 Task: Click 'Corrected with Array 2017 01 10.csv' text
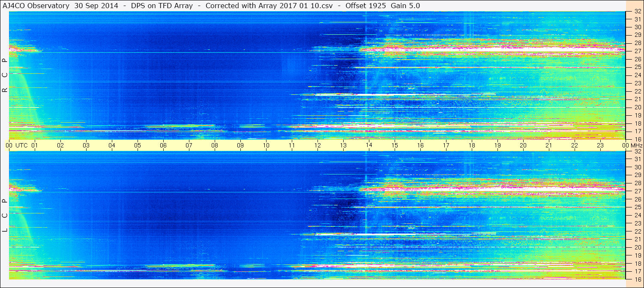pyautogui.click(x=270, y=6)
